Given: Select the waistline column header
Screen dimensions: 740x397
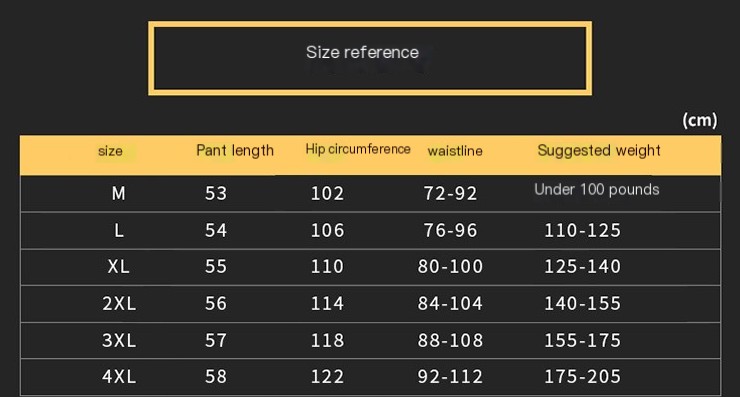Looking at the screenshot, I should click(x=455, y=151).
